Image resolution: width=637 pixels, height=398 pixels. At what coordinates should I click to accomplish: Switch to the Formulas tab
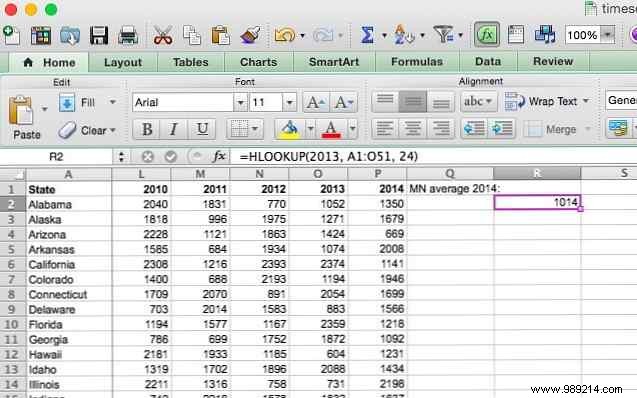[x=417, y=62]
